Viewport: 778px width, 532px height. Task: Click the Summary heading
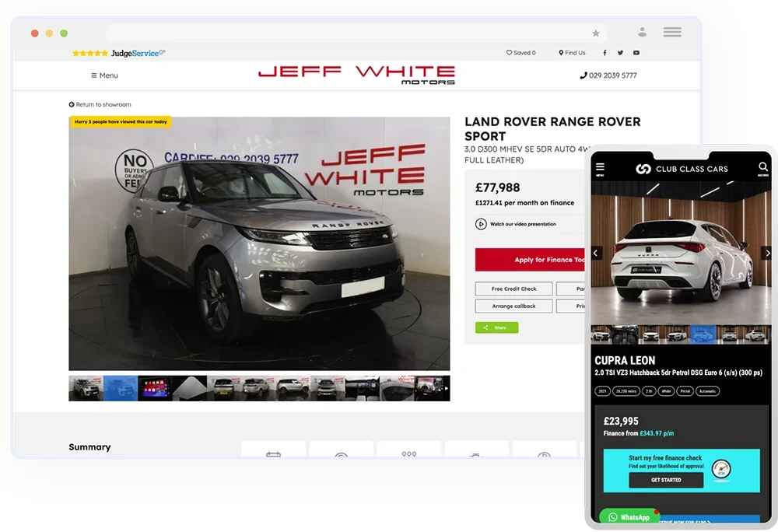89,447
